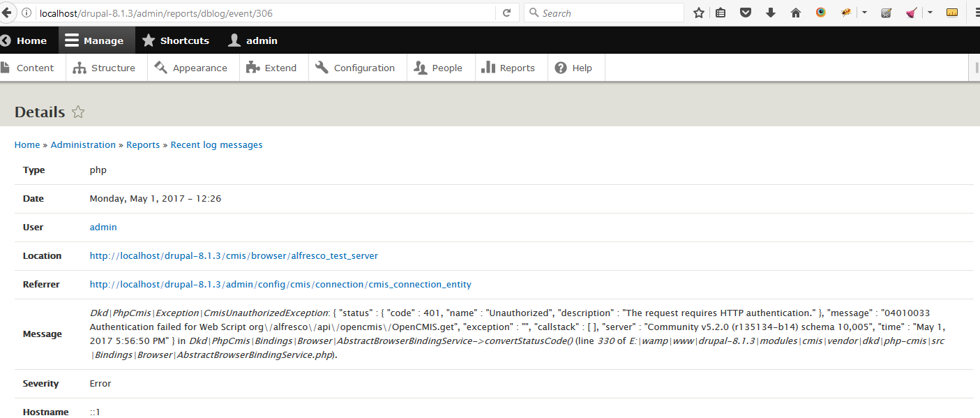Open the browser downloads arrow
Screen dimensions: 980x418
(771, 13)
